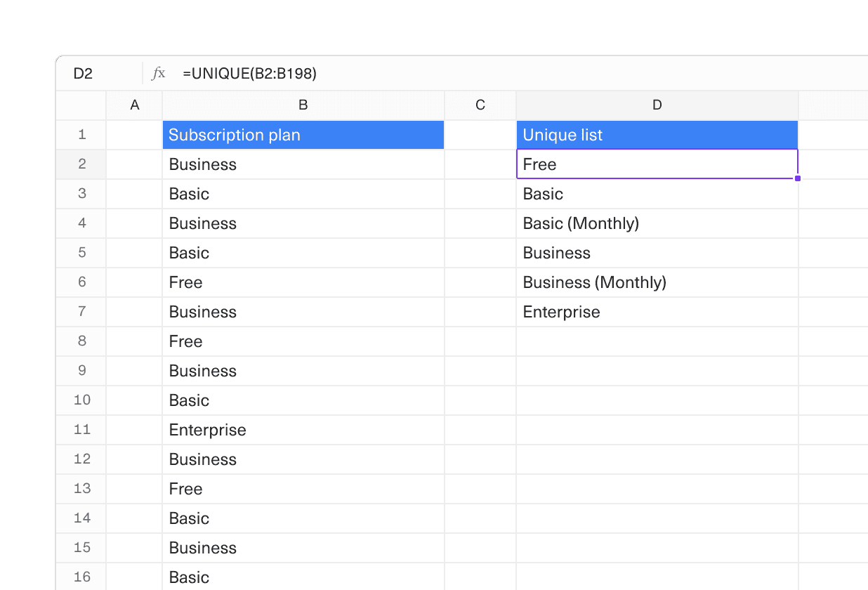Select row 1 header
The width and height of the screenshot is (868, 590).
pos(81,135)
